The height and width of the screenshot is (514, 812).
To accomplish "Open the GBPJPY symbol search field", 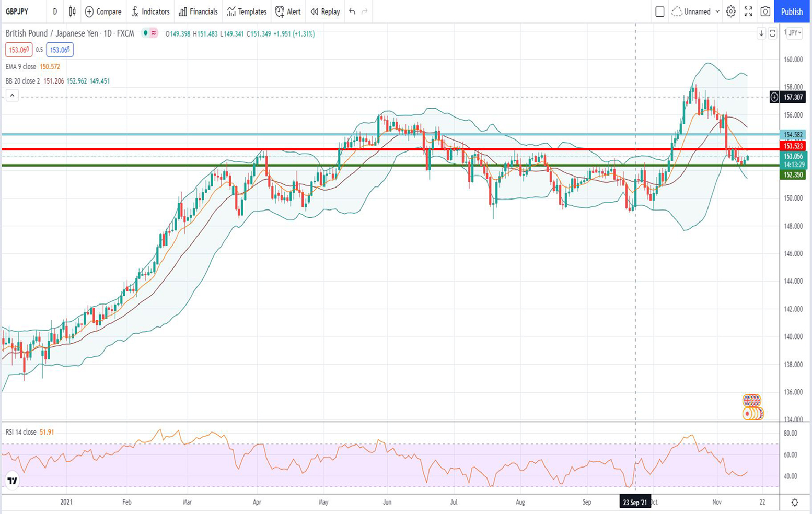I will tap(18, 11).
